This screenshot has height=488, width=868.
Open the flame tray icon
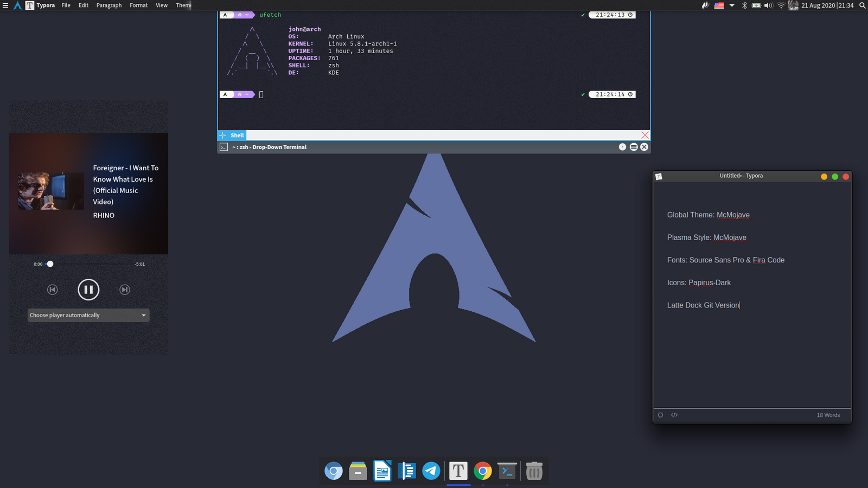tap(705, 5)
